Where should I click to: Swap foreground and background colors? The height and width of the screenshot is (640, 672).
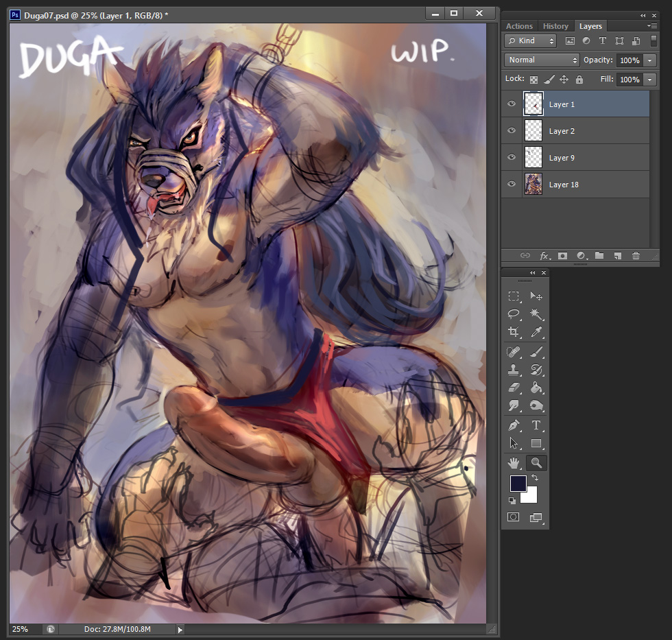[534, 477]
